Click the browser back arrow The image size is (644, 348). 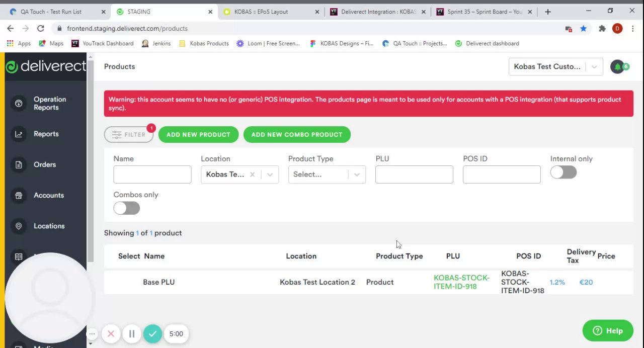[x=11, y=29]
